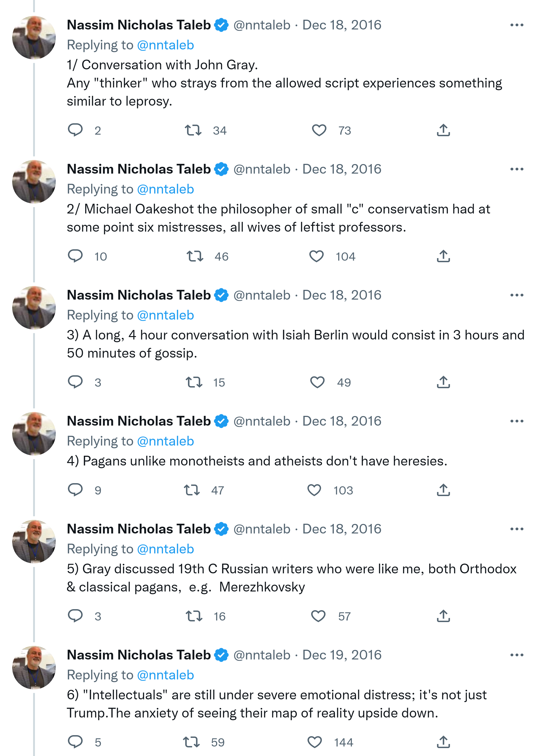The image size is (536, 756).
Task: Open three-dot menu on Pagans tweet
Action: tap(517, 421)
